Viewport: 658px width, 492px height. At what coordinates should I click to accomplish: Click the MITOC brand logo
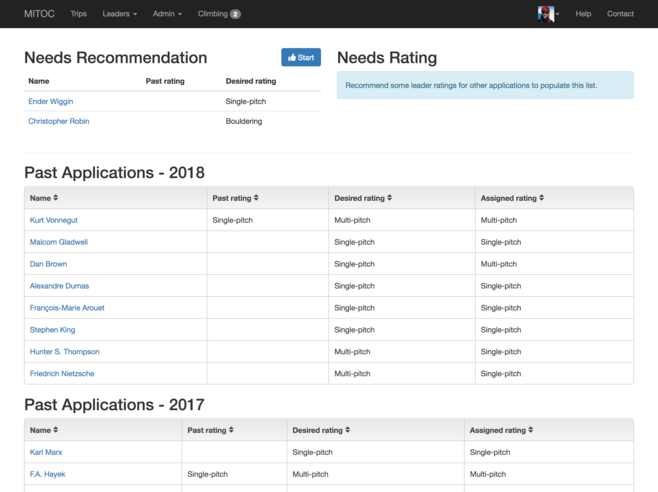[x=40, y=14]
